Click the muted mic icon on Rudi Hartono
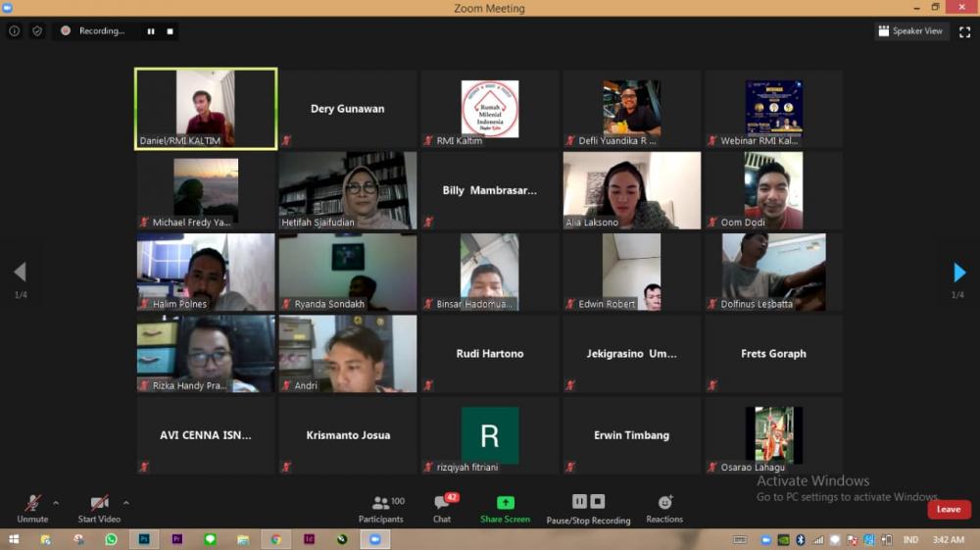The image size is (980, 550). [x=428, y=385]
